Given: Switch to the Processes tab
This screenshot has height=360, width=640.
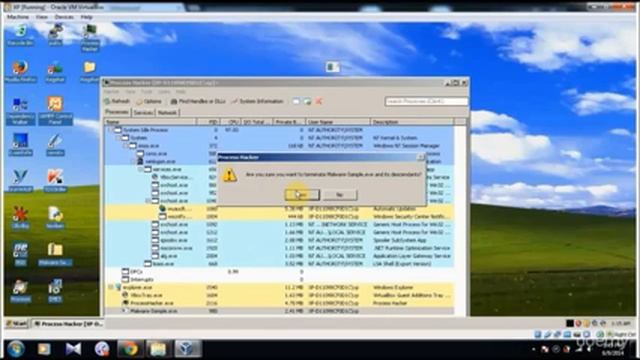Looking at the screenshot, I should pos(117,112).
